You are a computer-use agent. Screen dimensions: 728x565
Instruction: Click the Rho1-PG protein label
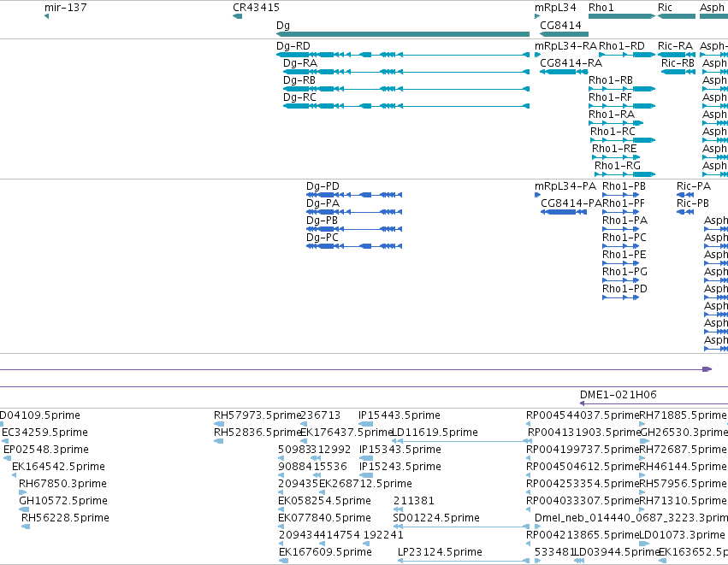click(625, 272)
